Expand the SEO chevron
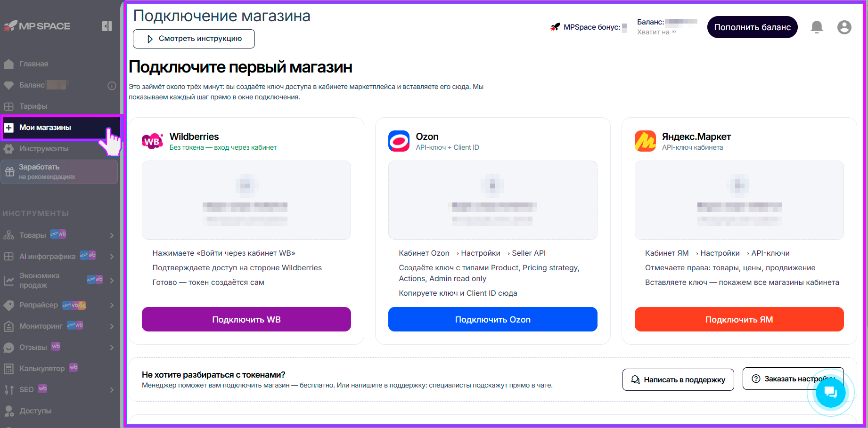The image size is (868, 428). tap(112, 390)
